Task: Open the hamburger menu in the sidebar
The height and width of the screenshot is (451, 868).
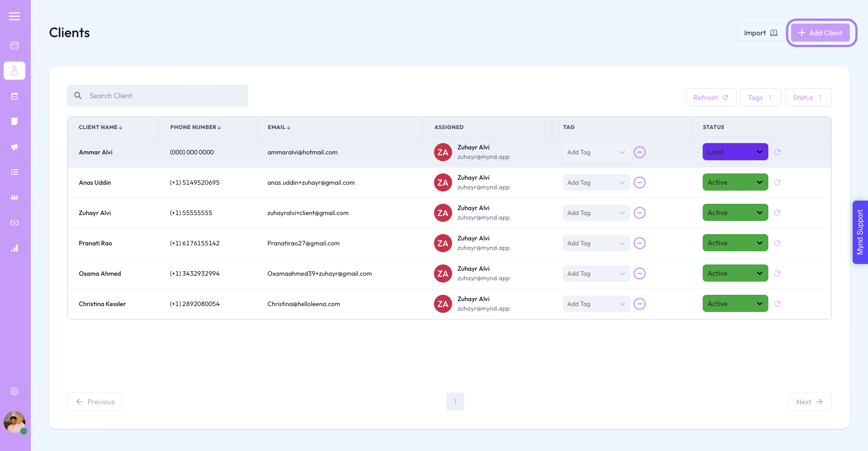Action: click(x=14, y=16)
